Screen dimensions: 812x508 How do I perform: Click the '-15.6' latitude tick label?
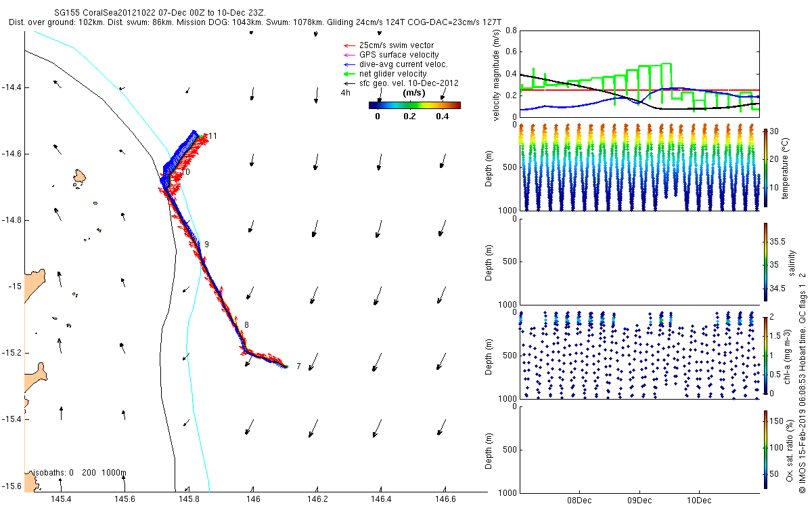click(12, 486)
